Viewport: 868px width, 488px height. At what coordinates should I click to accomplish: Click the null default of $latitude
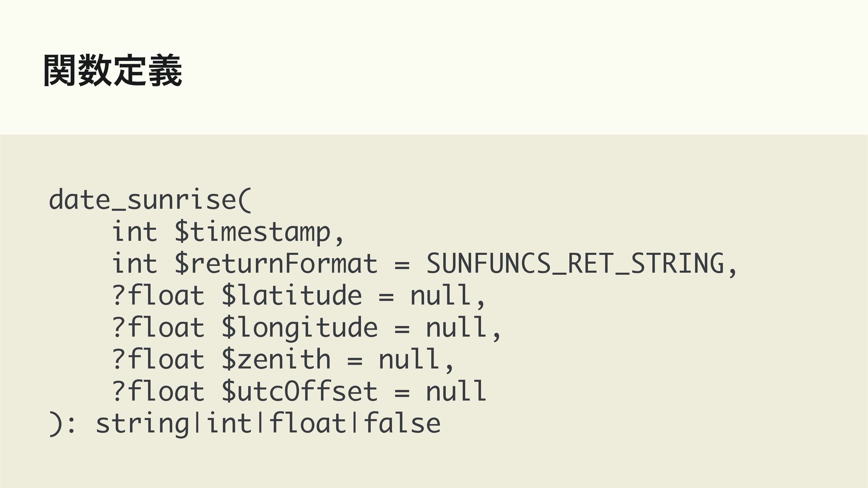(x=441, y=296)
